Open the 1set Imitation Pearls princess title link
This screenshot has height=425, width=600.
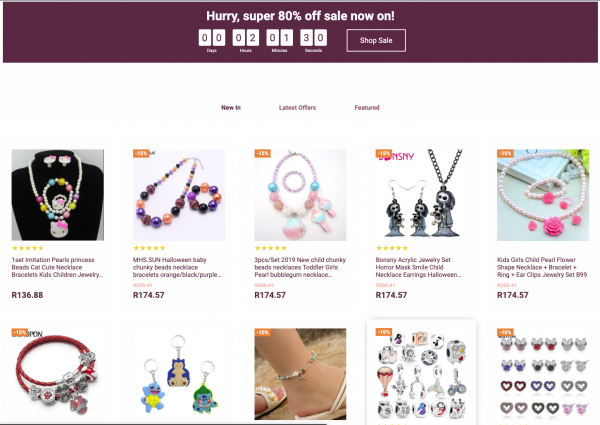[57, 267]
